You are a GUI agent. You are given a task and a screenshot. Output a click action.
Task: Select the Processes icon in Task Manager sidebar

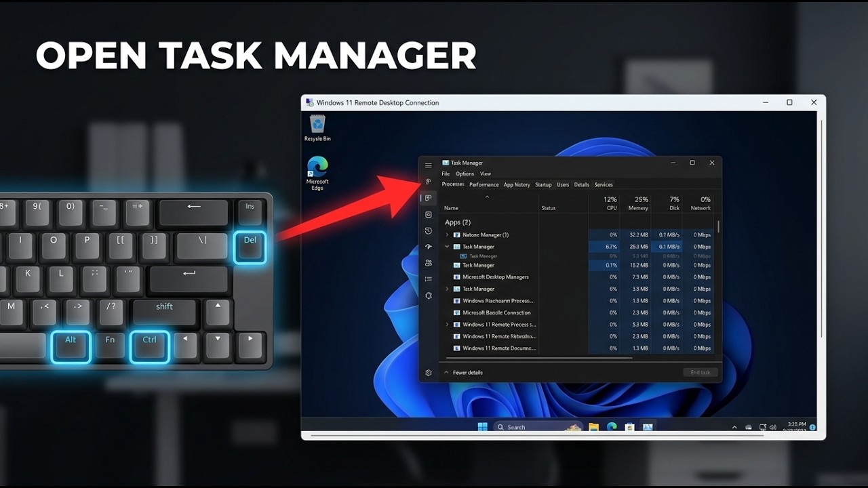click(428, 198)
